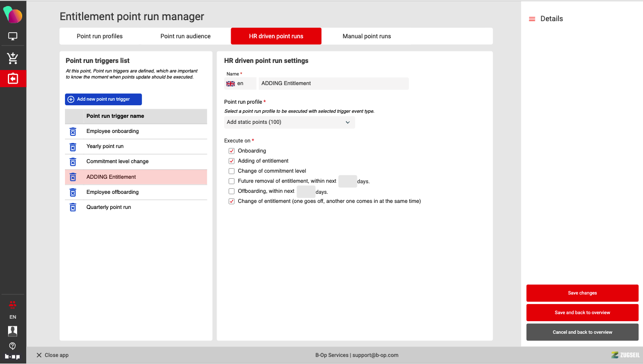This screenshot has height=364, width=643.
Task: Click the Save changes button
Action: [x=582, y=293]
